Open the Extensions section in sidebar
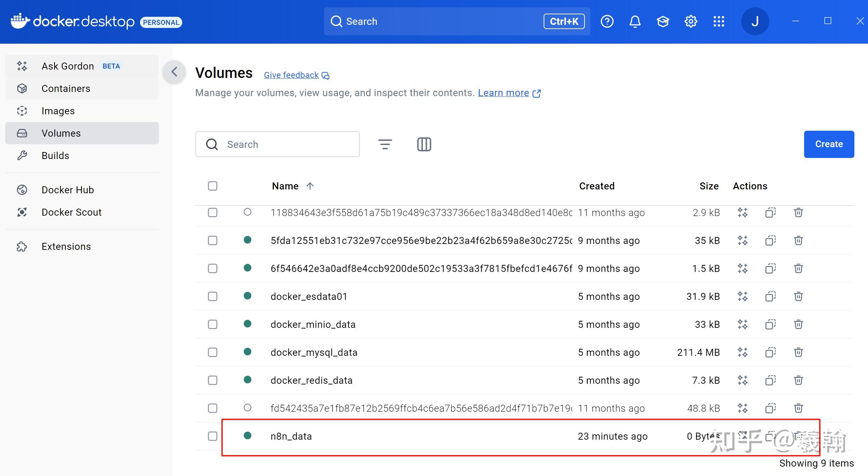Image resolution: width=868 pixels, height=476 pixels. (66, 246)
